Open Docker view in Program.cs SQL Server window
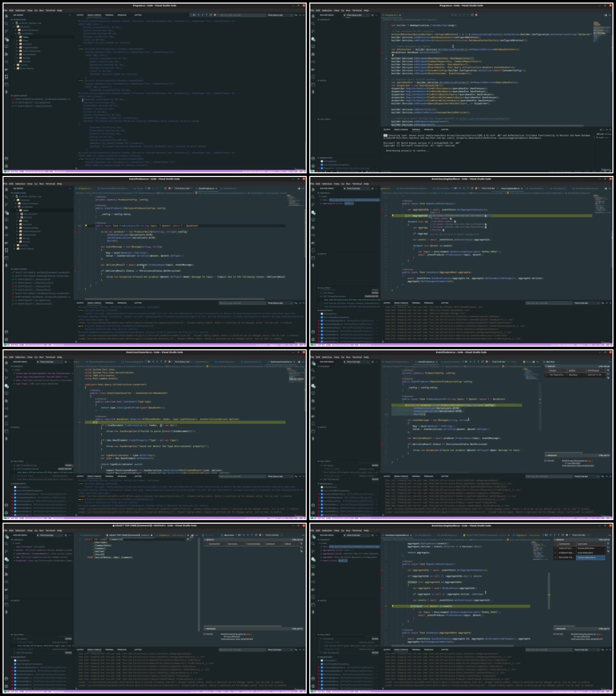This screenshot has width=616, height=696. point(6,69)
